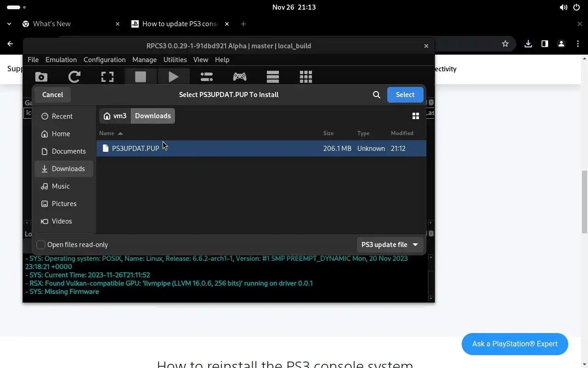Go to Recent in file chooser sidebar
Screen dimensions: 588x368
pos(64,116)
